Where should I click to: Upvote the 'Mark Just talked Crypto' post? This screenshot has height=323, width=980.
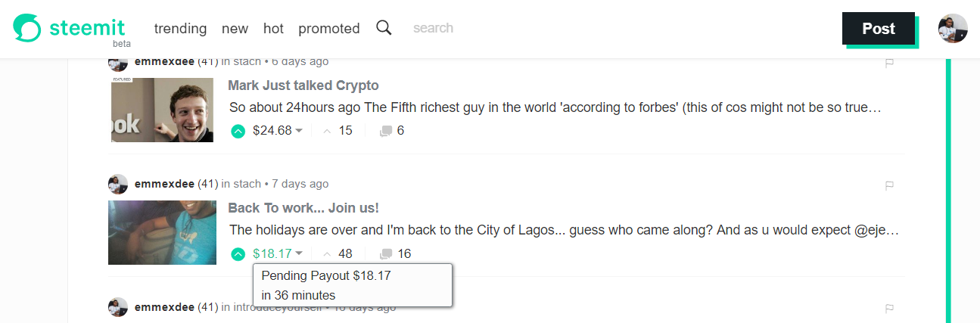tap(238, 131)
